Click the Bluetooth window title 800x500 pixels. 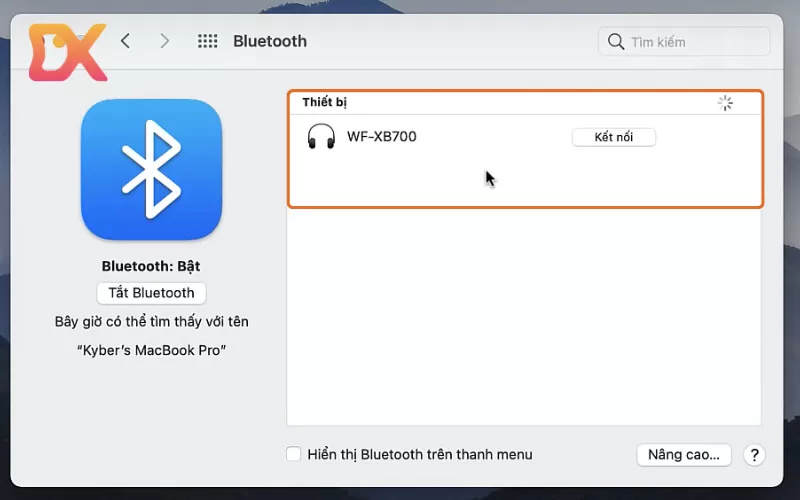click(x=270, y=41)
